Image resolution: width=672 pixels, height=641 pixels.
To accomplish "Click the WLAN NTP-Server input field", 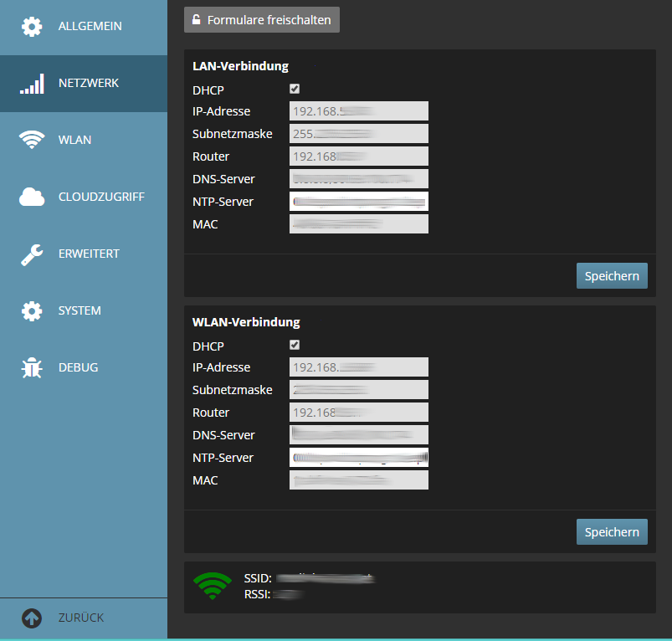I will (x=359, y=458).
